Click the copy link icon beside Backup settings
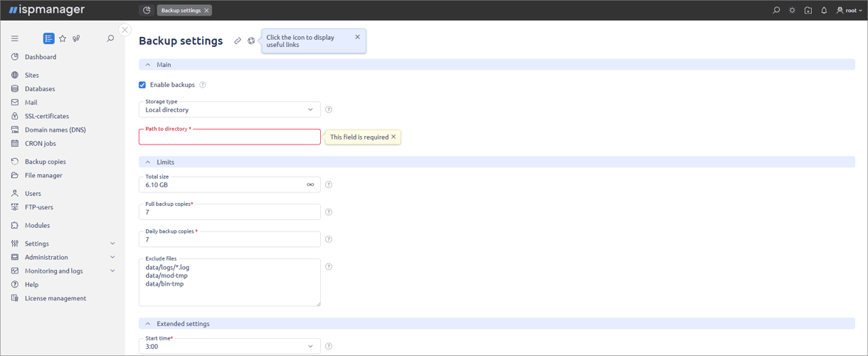The width and height of the screenshot is (868, 356). pos(238,41)
